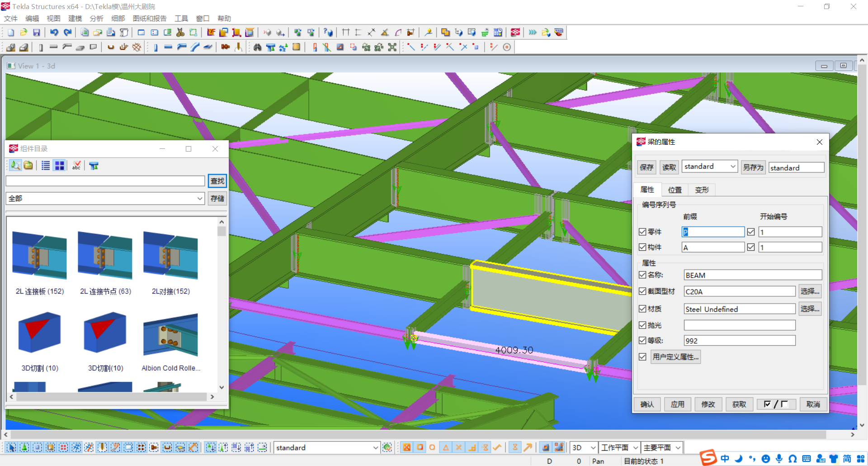Viewport: 868px width, 466px height.
Task: Switch to the 位置 tab
Action: point(675,190)
